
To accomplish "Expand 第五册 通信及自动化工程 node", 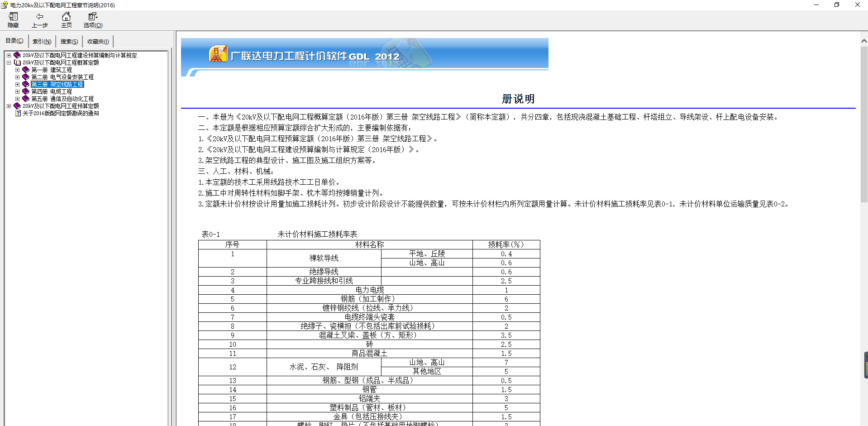I will 17,99.
